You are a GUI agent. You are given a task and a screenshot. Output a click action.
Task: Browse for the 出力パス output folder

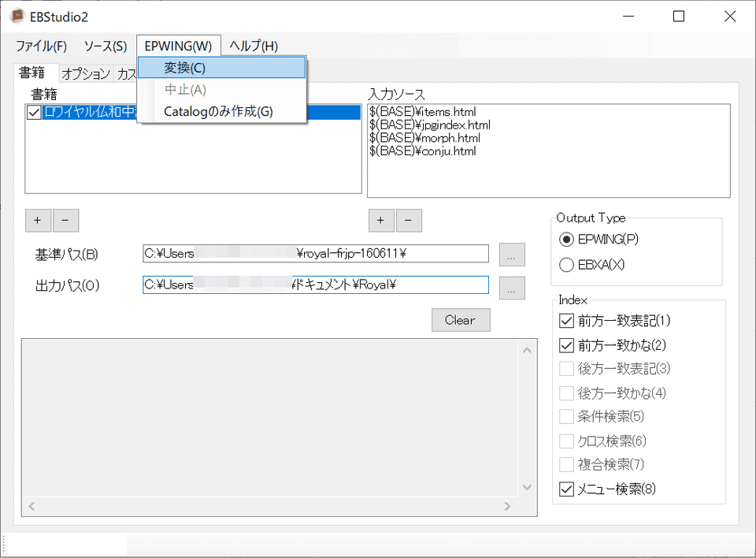pyautogui.click(x=512, y=288)
